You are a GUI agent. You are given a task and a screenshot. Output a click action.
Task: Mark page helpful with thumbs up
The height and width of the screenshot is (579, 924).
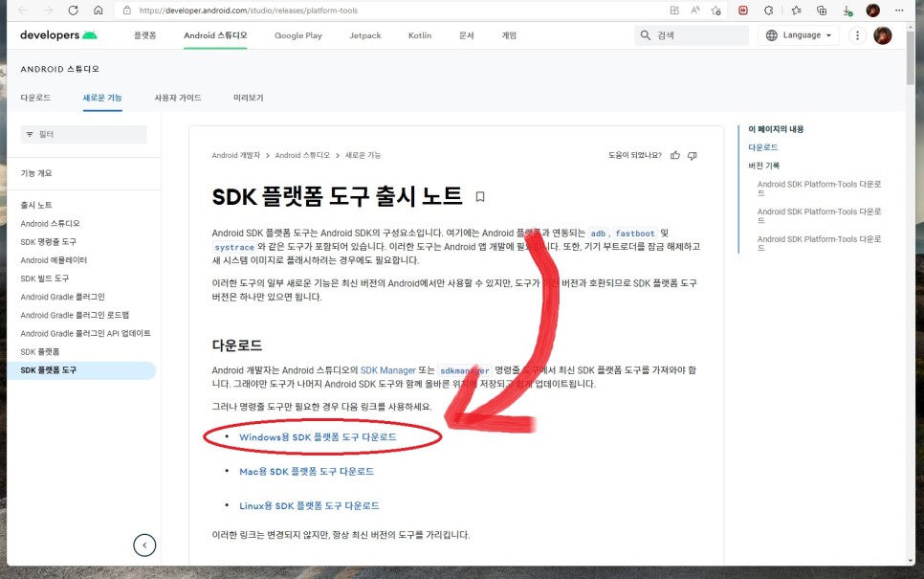675,155
